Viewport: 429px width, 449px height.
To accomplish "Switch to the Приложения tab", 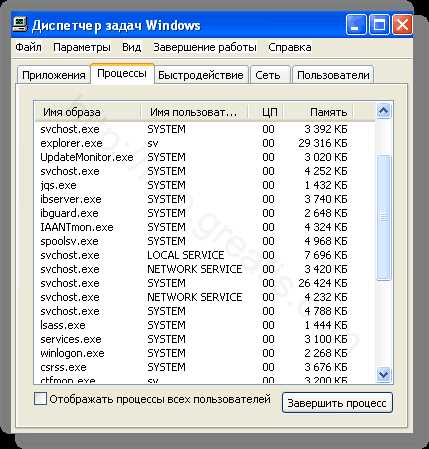I will [54, 75].
